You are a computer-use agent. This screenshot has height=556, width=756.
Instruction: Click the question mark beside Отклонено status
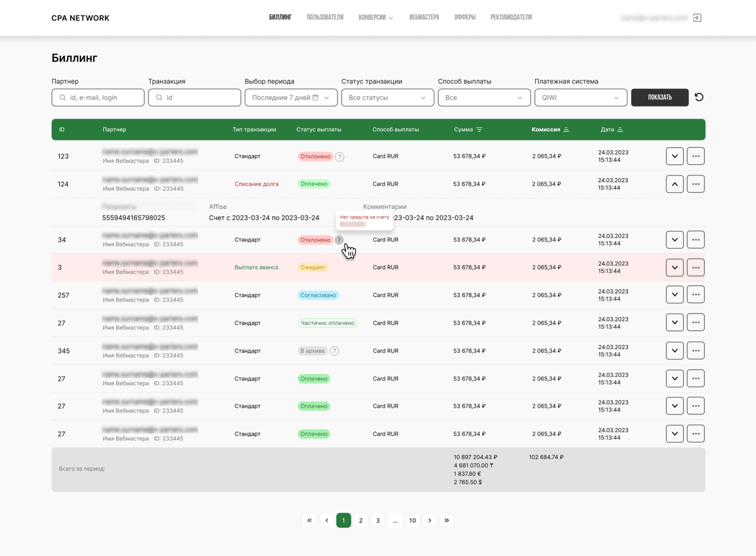coord(340,156)
